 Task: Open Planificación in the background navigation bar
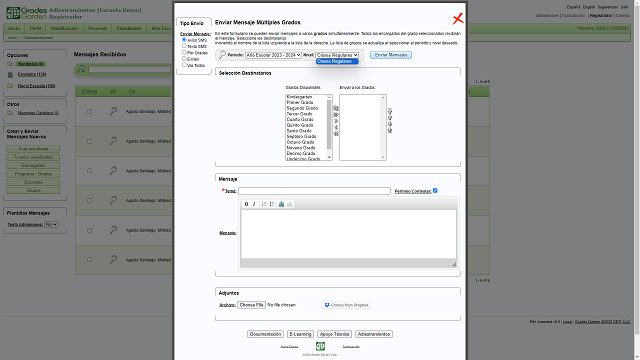[64, 28]
